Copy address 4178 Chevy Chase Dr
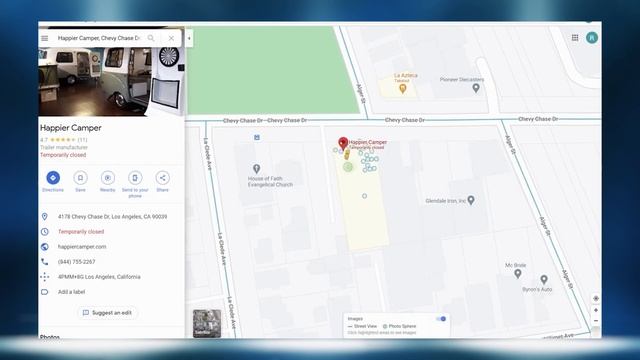This screenshot has height=360, width=640. [112, 217]
